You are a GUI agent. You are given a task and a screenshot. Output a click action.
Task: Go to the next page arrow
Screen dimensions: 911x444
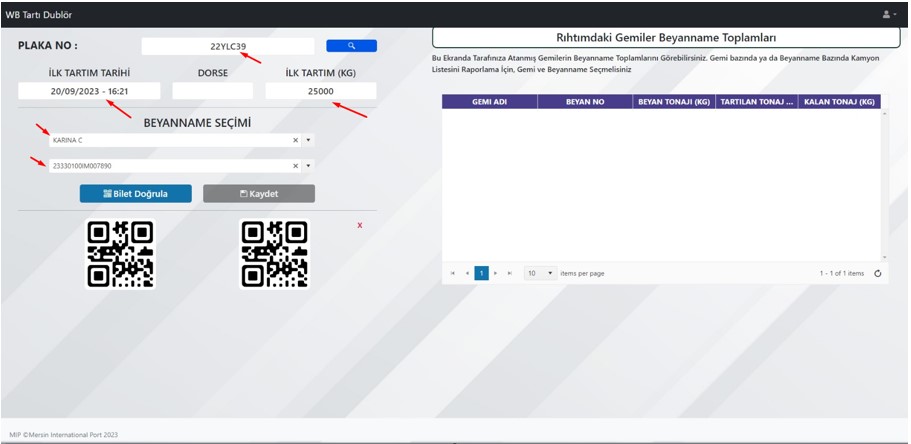coord(496,273)
